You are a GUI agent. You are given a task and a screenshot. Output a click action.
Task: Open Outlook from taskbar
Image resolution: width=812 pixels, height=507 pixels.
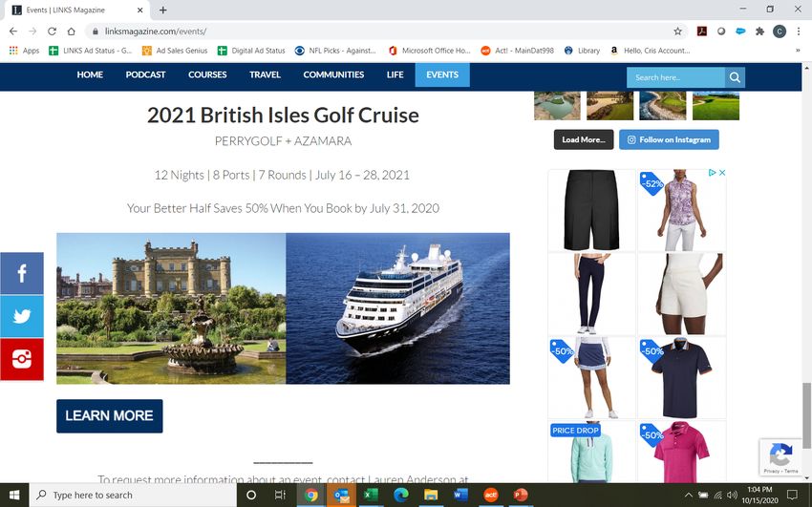coord(341,496)
